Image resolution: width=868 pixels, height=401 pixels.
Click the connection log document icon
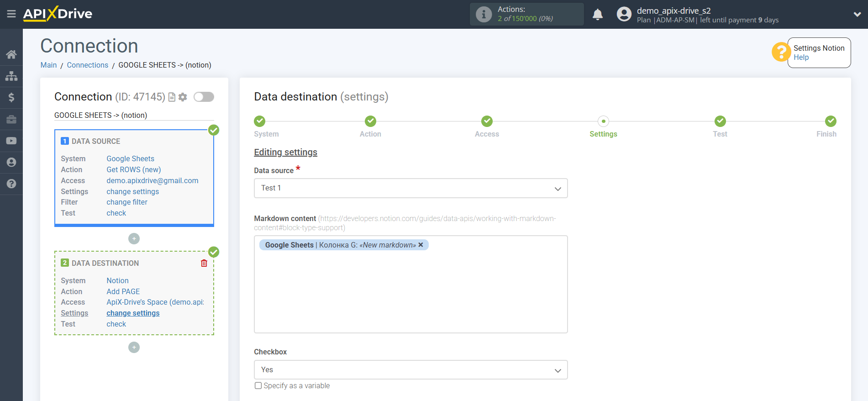(x=172, y=97)
